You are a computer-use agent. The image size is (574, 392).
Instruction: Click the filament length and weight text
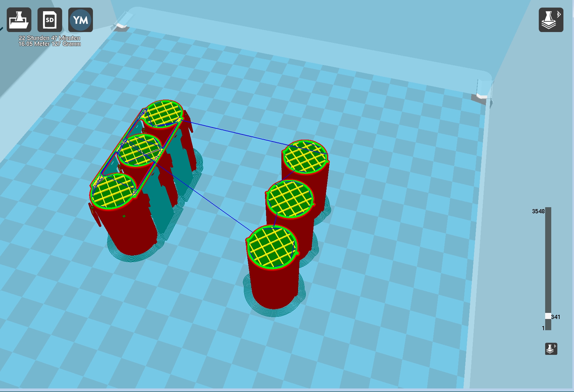[49, 44]
